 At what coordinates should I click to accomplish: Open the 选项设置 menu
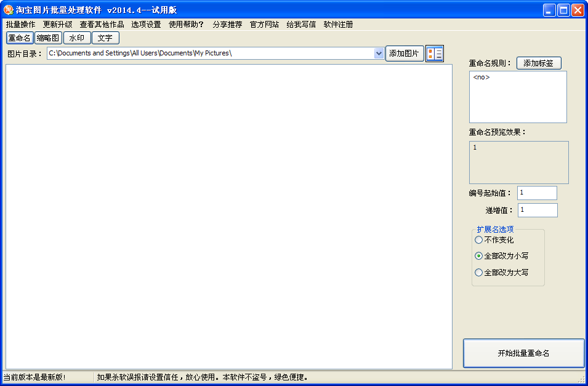(146, 25)
